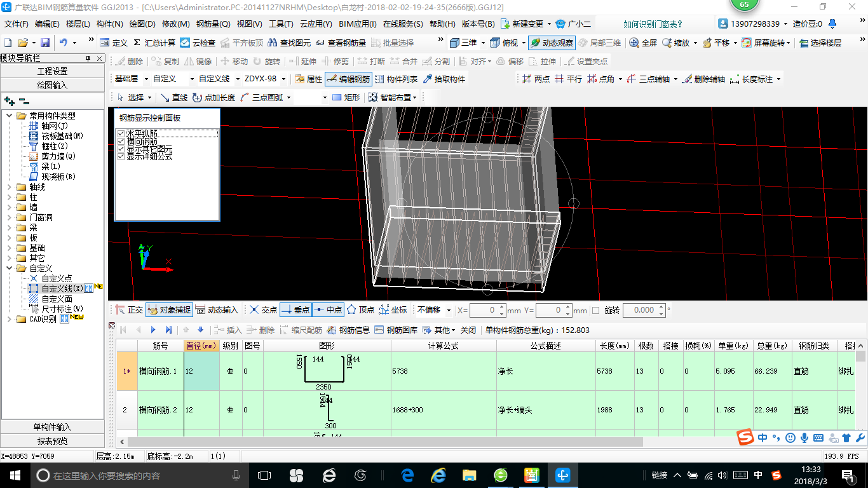Open 钢筋图库 rebar library
The image size is (868, 488).
point(396,330)
